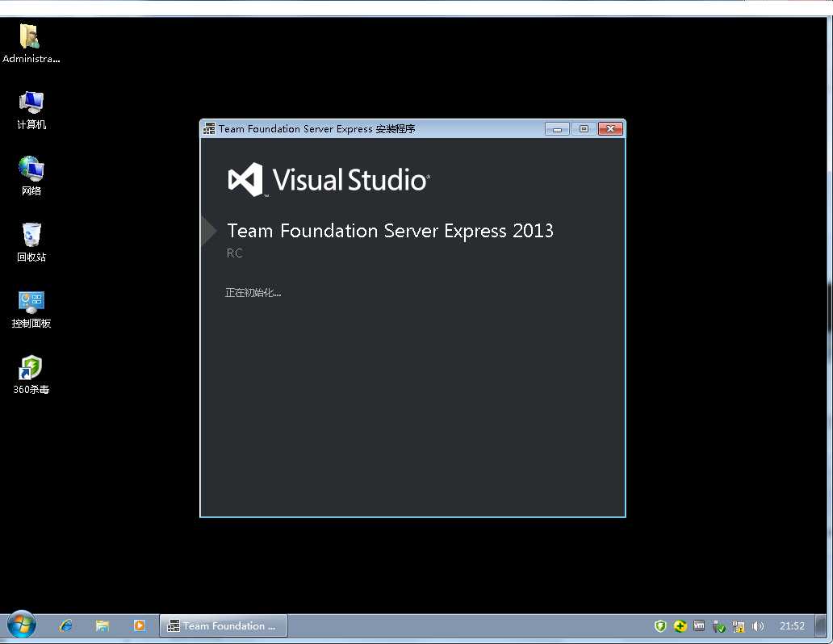The image size is (833, 644).
Task: Click the network status tray icon
Action: tap(739, 626)
